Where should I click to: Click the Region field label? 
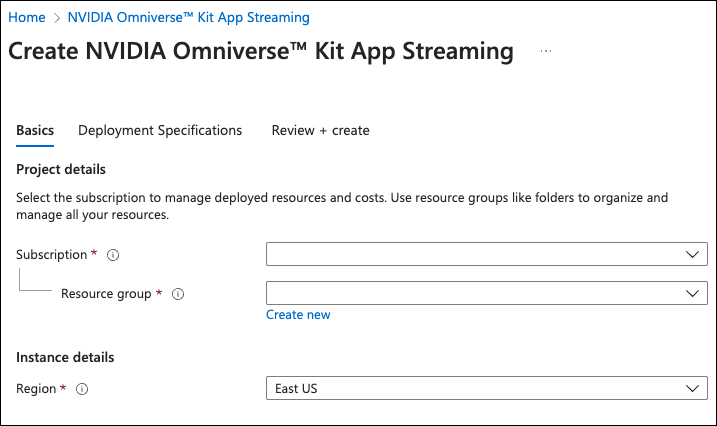click(x=36, y=389)
